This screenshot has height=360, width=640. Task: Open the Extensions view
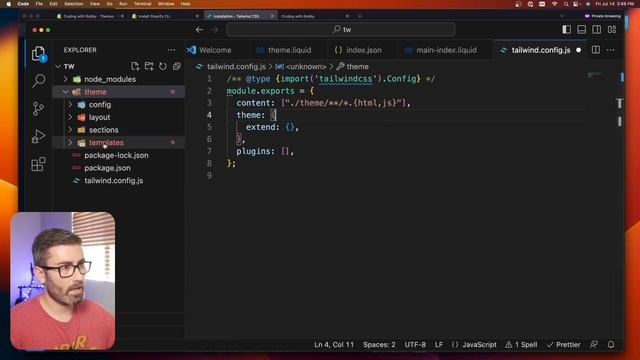coord(38,164)
